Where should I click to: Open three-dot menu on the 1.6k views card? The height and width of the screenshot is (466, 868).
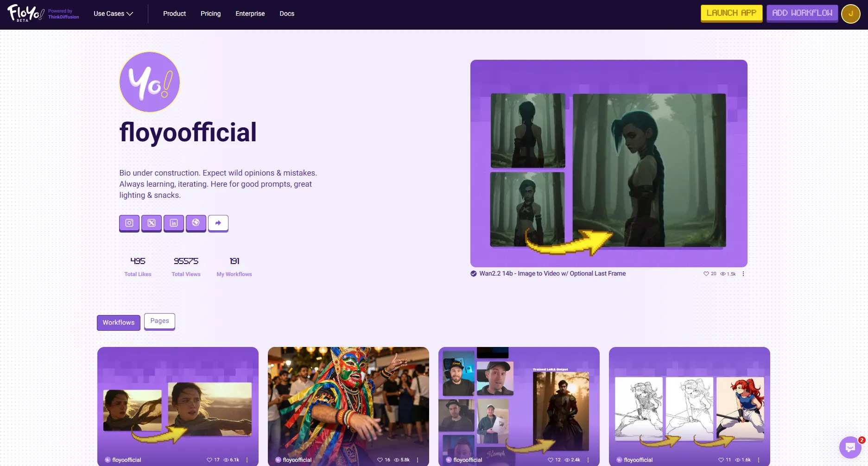point(759,460)
